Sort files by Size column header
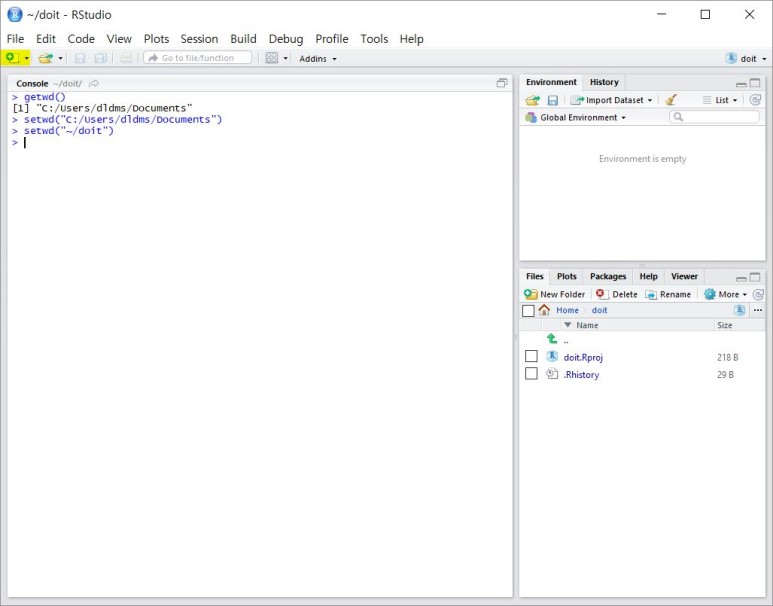Image resolution: width=773 pixels, height=606 pixels. pyautogui.click(x=725, y=325)
